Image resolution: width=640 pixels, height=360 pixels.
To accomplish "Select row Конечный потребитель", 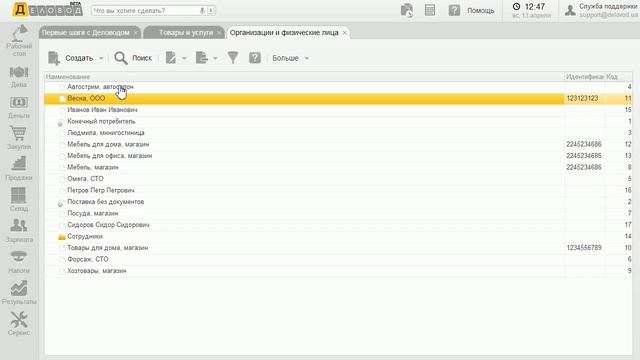I will click(338, 121).
